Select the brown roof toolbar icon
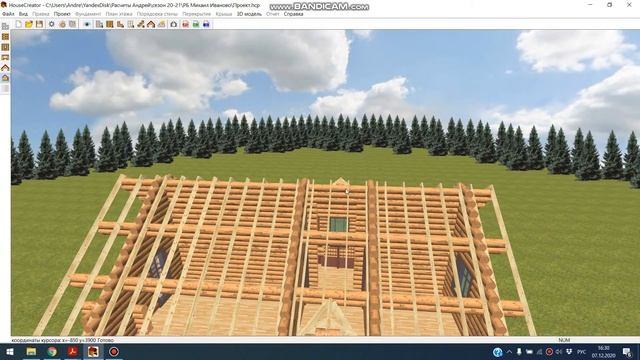640x360 pixels. [151, 24]
